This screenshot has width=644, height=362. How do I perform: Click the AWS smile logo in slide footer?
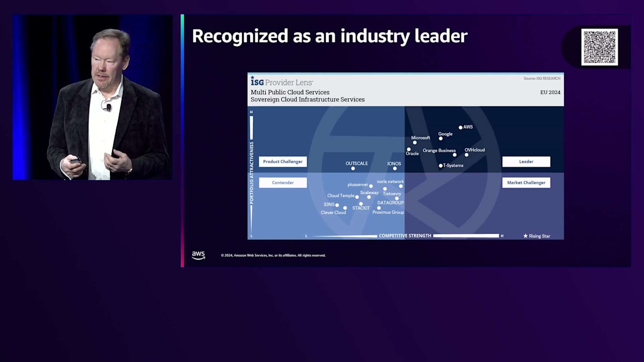(199, 255)
